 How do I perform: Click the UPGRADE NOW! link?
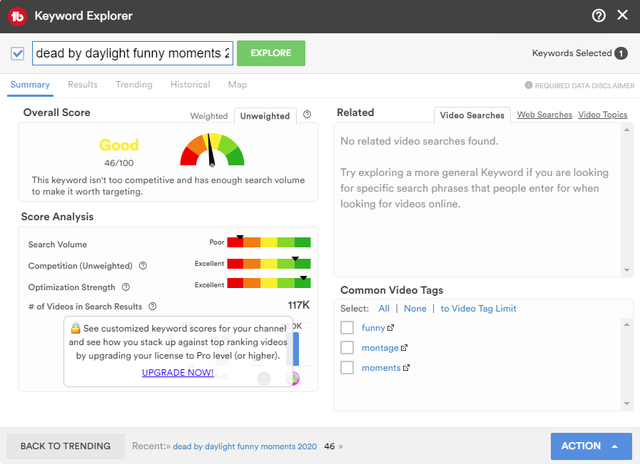[178, 373]
